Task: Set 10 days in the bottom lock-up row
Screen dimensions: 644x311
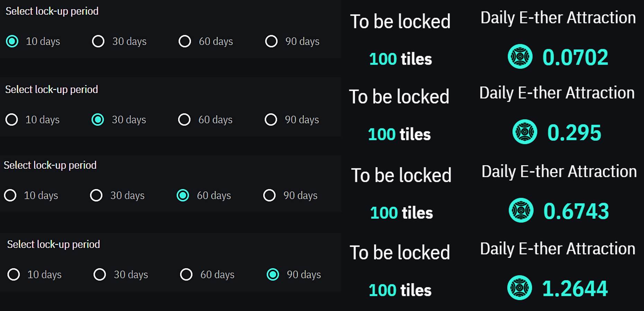Action: tap(14, 275)
